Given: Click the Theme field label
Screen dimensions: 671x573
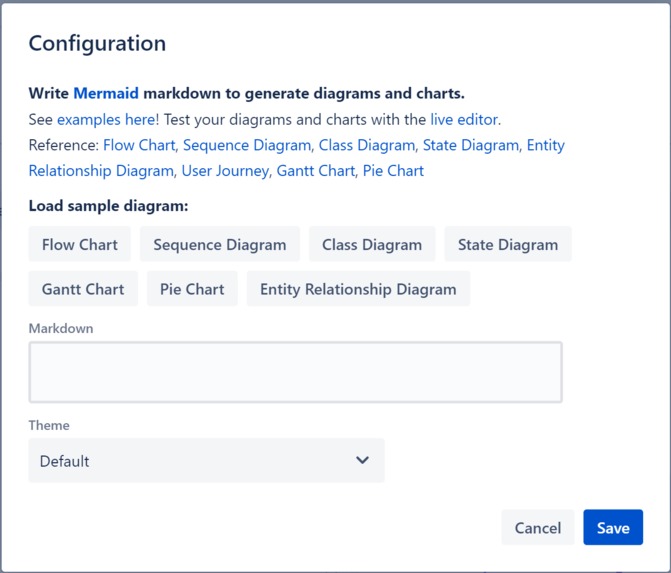Looking at the screenshot, I should click(49, 425).
